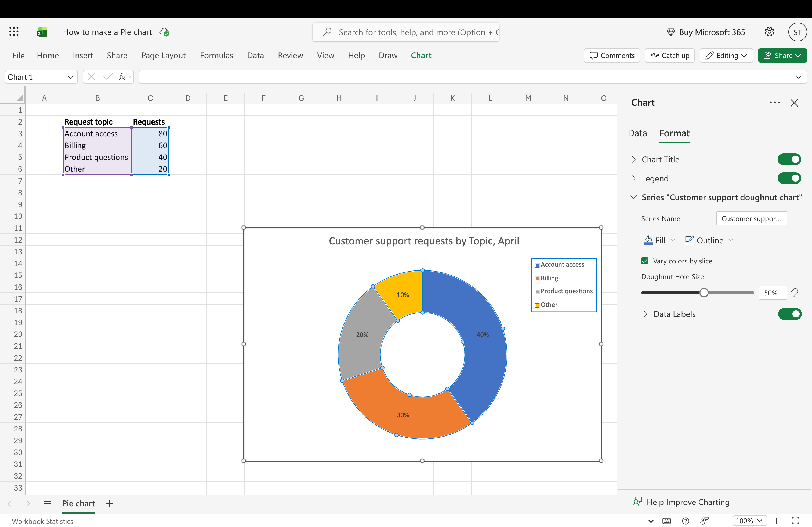This screenshot has width=812, height=527.
Task: Open the Name Box dropdown arrow
Action: coord(71,77)
